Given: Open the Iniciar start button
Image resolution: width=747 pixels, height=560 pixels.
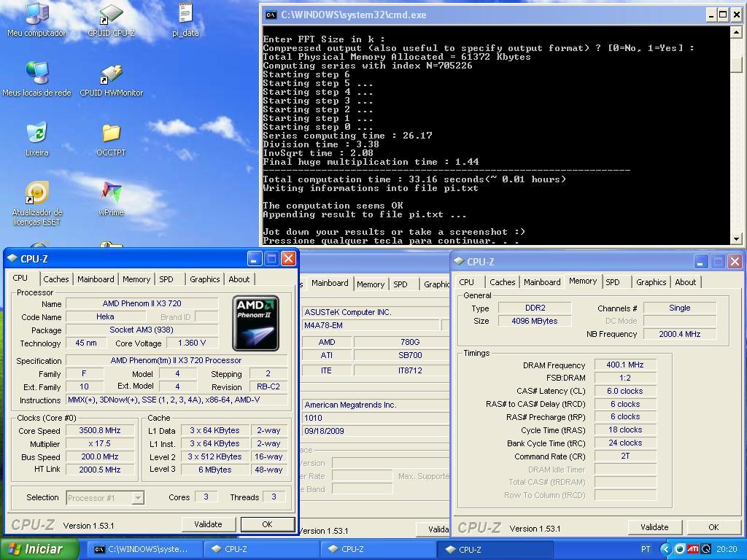Looking at the screenshot, I should pos(39,549).
